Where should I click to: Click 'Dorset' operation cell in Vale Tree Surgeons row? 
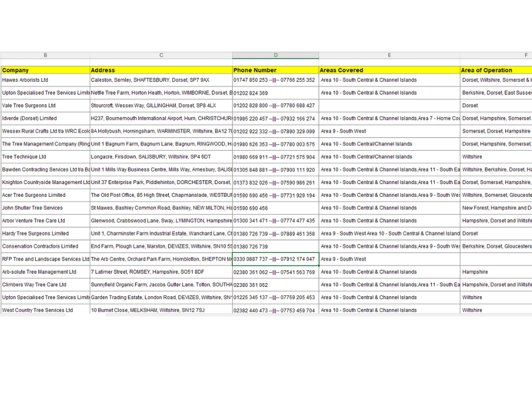point(496,105)
